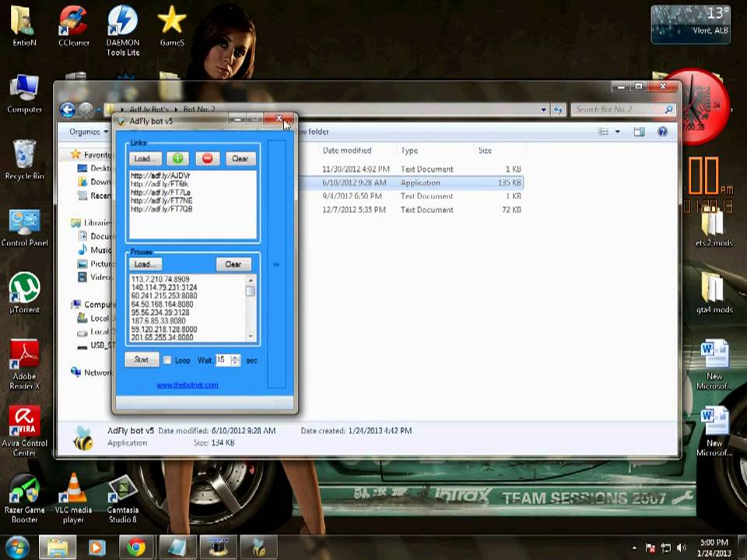
Task: Open DAEMON Tools Lite desktop icon
Action: (x=123, y=30)
